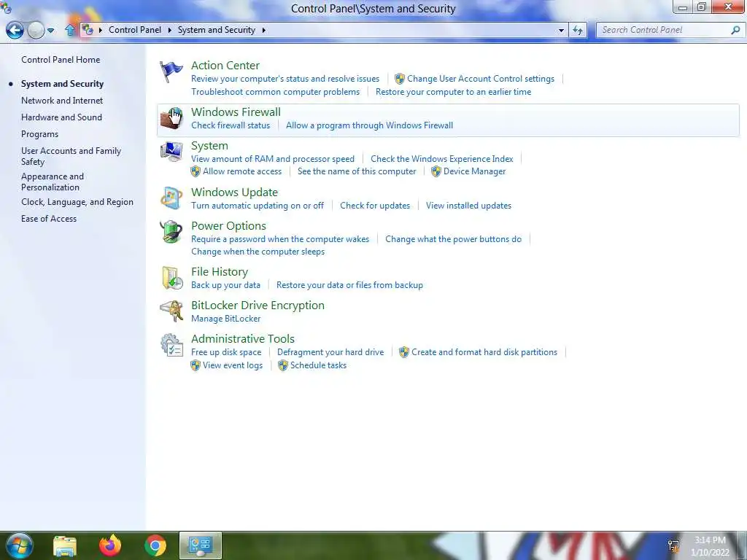Screen dimensions: 747x560
Task: Click Change when the computer sleeps
Action: [258, 252]
